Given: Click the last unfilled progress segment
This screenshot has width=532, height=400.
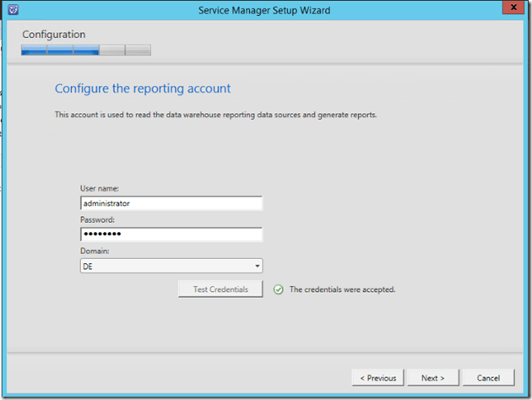Looking at the screenshot, I should click(x=138, y=51).
